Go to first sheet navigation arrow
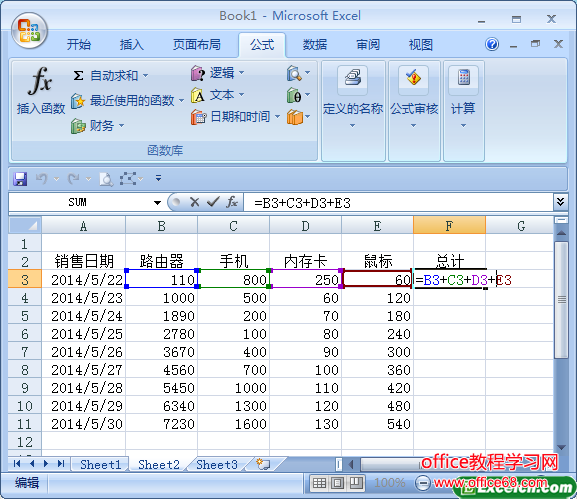 17,463
